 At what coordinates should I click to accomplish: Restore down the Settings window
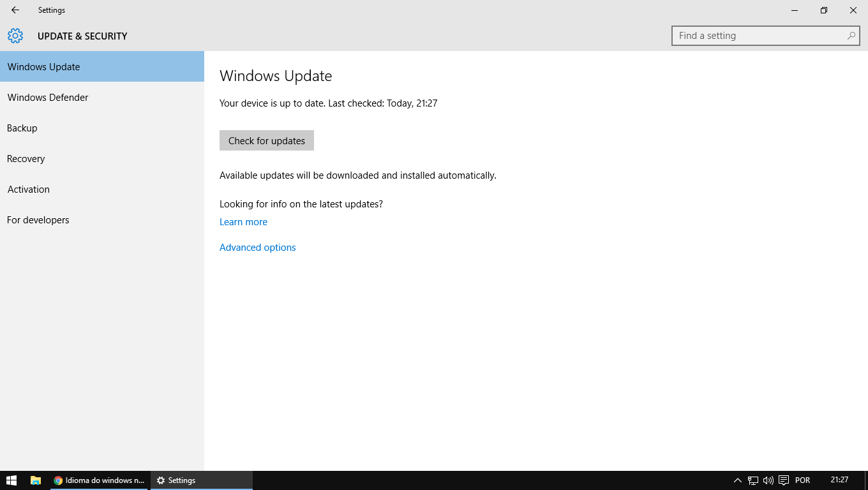(x=824, y=10)
